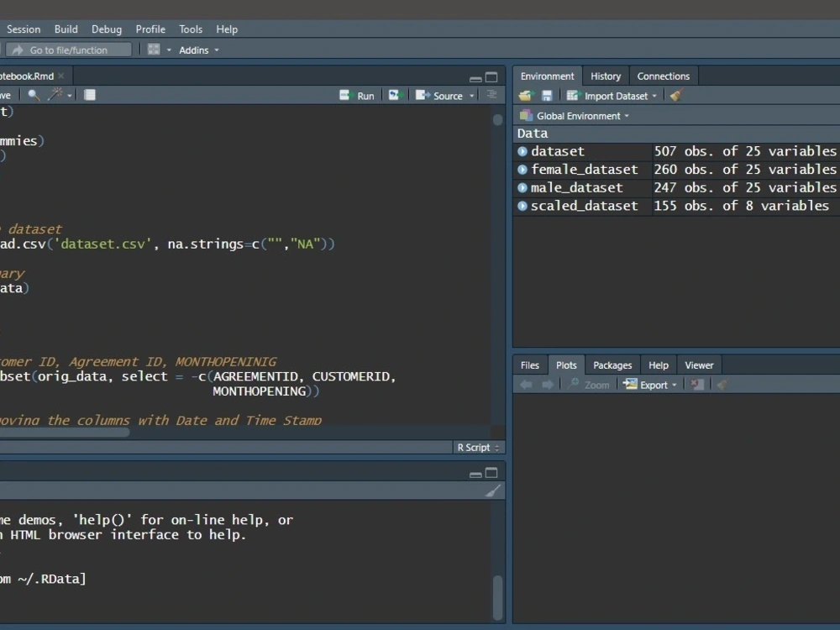
Task: Click the workspace panes grid icon
Action: click(x=154, y=50)
